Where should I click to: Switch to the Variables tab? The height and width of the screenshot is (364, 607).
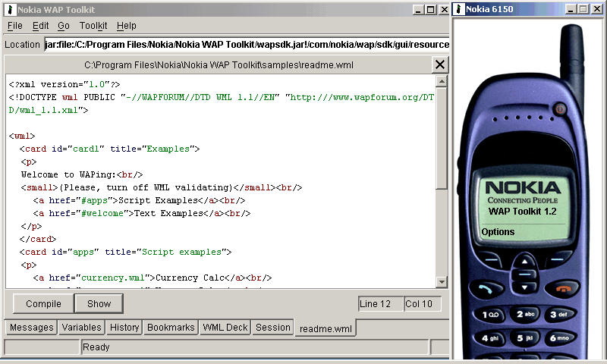[81, 328]
